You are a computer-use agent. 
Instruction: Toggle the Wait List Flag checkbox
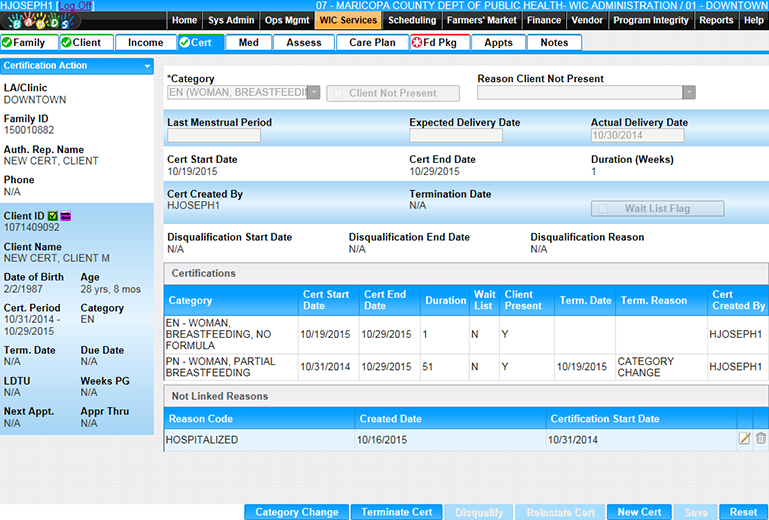point(603,209)
